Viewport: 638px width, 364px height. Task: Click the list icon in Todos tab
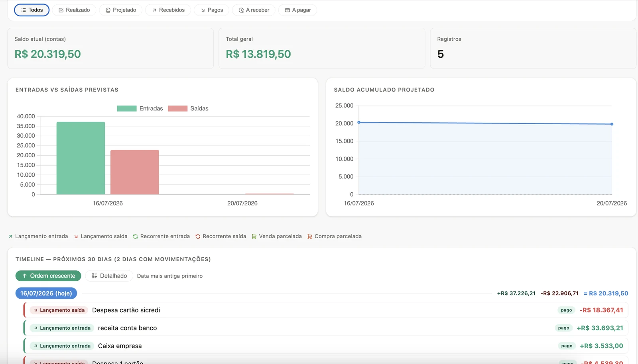pyautogui.click(x=24, y=10)
